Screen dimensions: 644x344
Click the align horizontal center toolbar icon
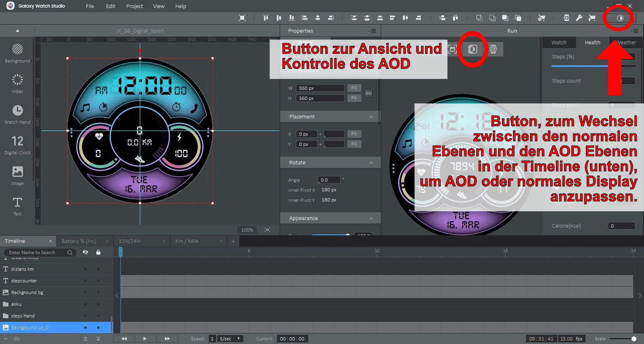[x=318, y=18]
